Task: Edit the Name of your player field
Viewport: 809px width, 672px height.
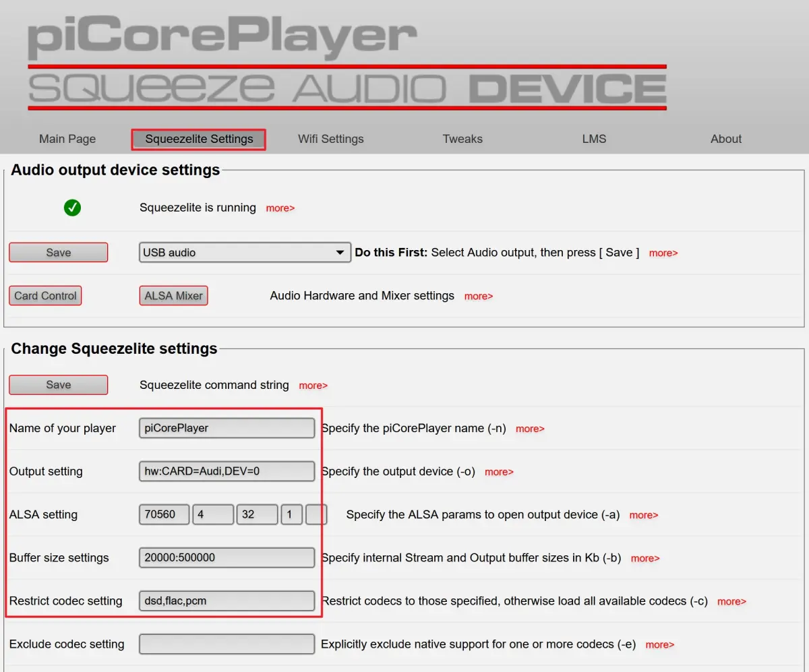Action: [227, 428]
